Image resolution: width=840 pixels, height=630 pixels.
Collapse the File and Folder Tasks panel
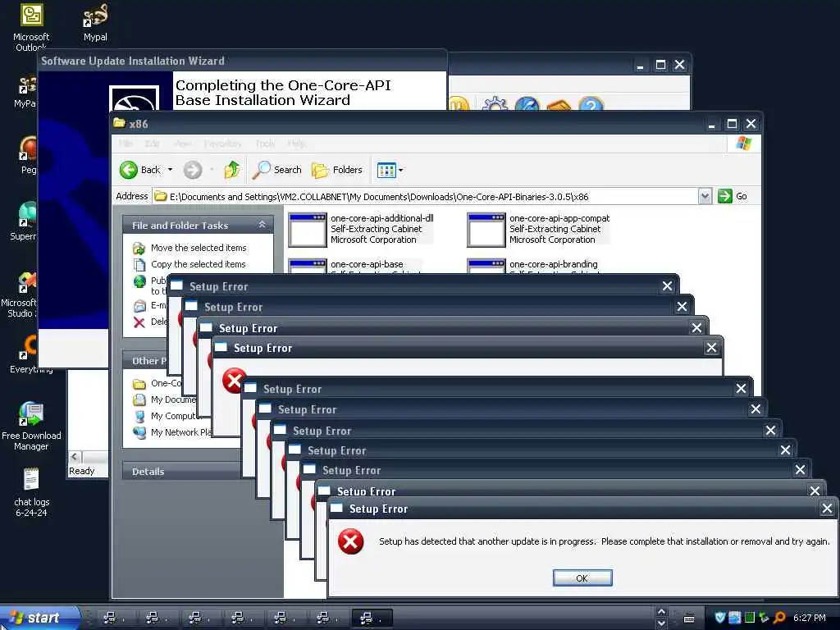[x=262, y=225]
